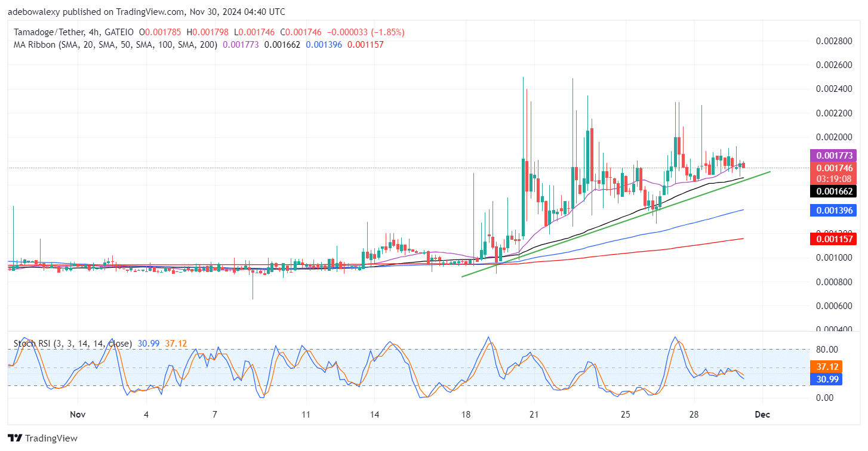Click the Stoch RSI indicator legend
Viewport: 868px width, 451px height.
(73, 344)
